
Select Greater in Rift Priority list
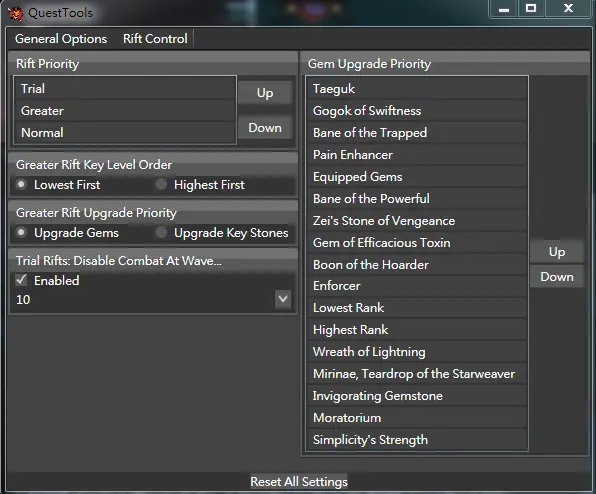click(x=125, y=111)
